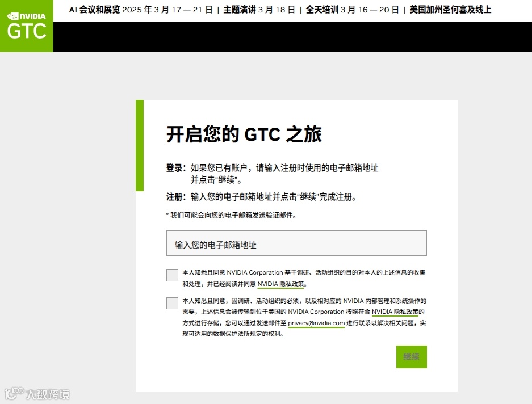This screenshot has height=404, width=532.
Task: Check the second consent checkbox about US data transfer
Action: click(172, 303)
